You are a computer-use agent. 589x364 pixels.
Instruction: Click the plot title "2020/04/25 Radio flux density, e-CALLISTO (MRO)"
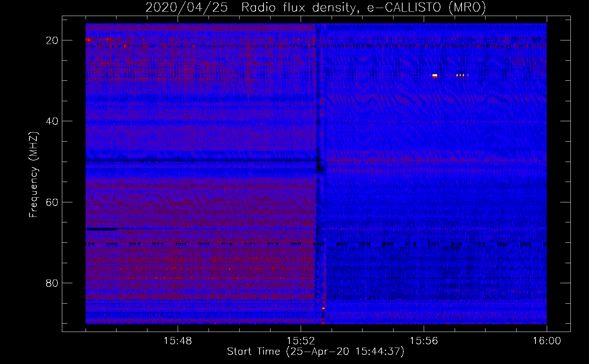pyautogui.click(x=316, y=7)
